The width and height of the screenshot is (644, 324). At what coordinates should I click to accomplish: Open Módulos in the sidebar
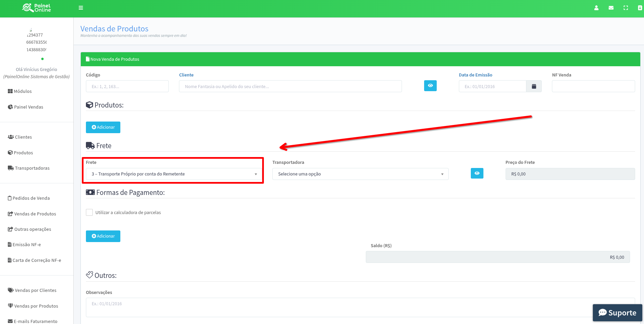20,91
